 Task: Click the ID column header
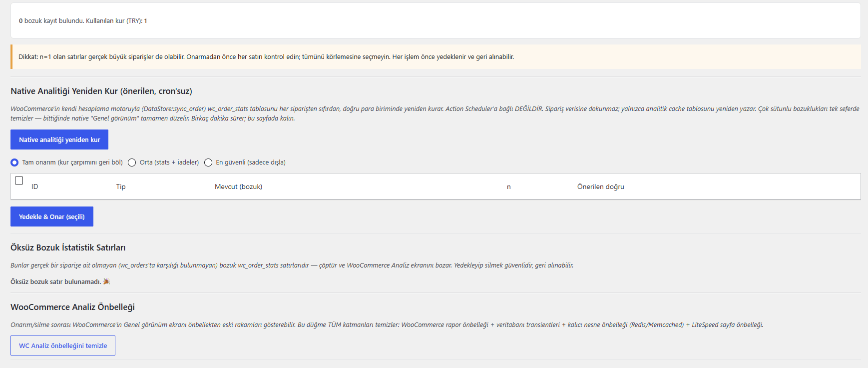tap(35, 186)
